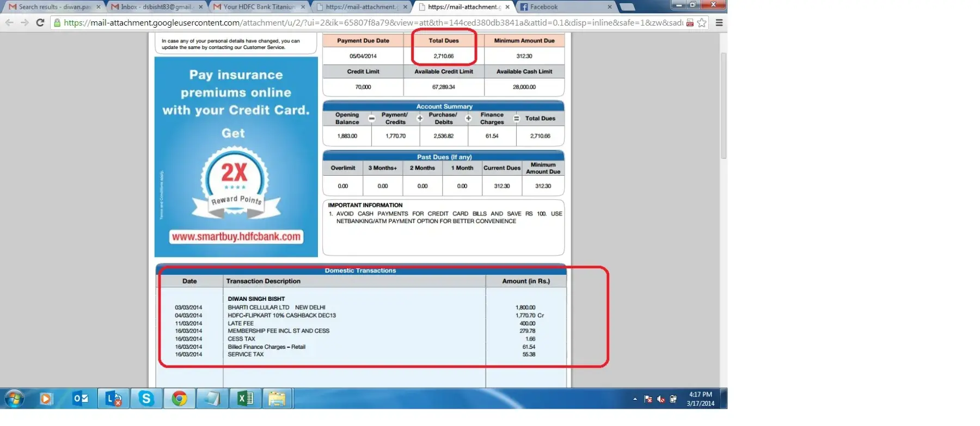Click the Opening Balance value 1,883.00
This screenshot has width=980, height=426.
pos(347,136)
